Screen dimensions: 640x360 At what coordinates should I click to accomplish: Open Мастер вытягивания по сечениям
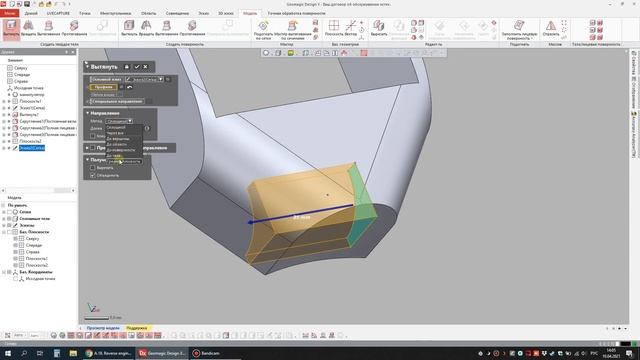coord(293,30)
